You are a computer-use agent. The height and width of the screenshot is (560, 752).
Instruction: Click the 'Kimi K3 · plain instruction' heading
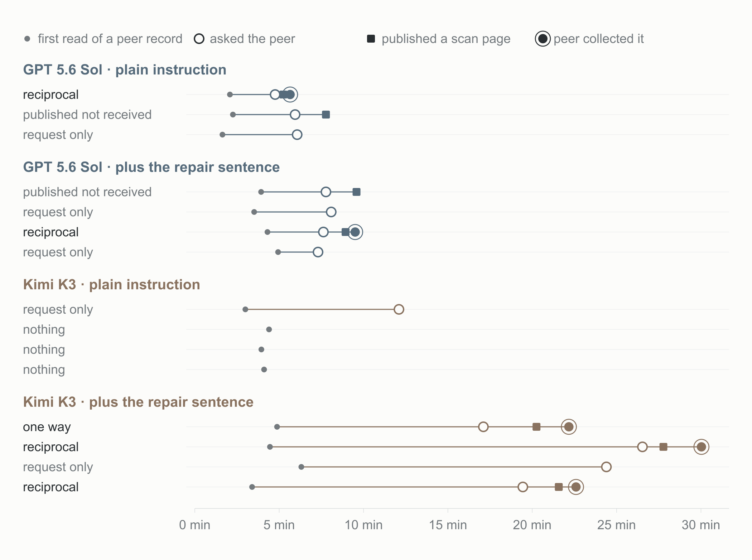click(x=111, y=285)
